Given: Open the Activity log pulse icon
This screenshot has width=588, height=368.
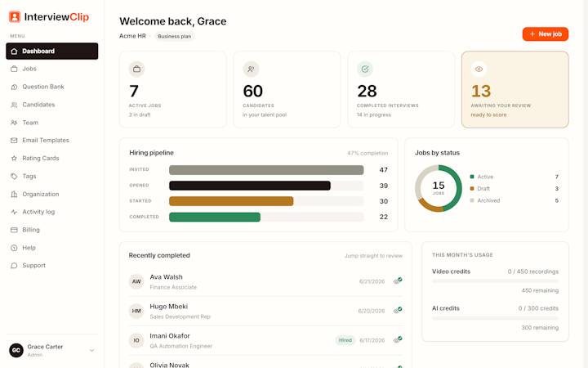Looking at the screenshot, I should pyautogui.click(x=14, y=212).
